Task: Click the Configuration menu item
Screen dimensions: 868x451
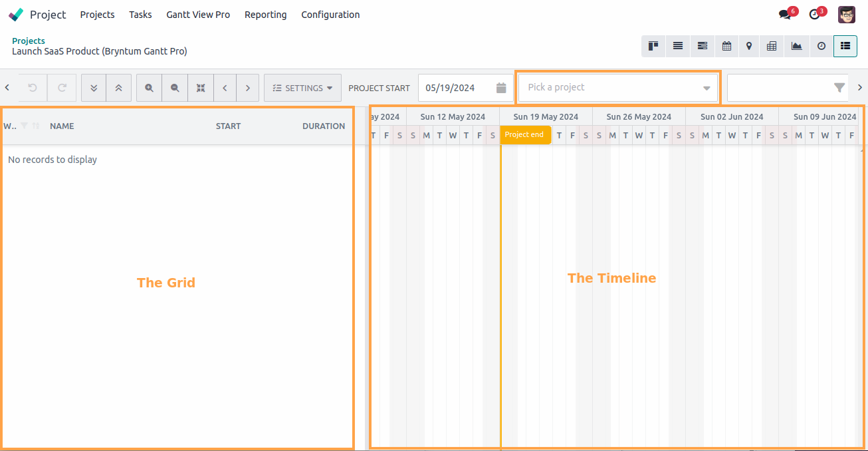Action: pos(330,15)
